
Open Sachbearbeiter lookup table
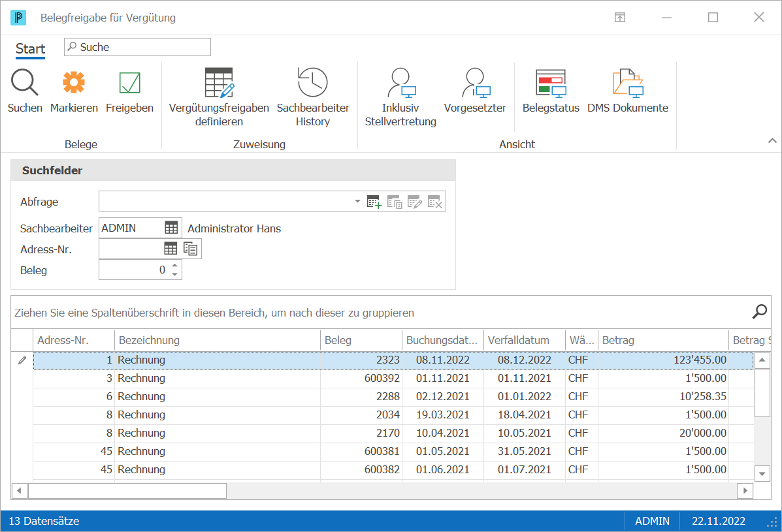pos(171,228)
